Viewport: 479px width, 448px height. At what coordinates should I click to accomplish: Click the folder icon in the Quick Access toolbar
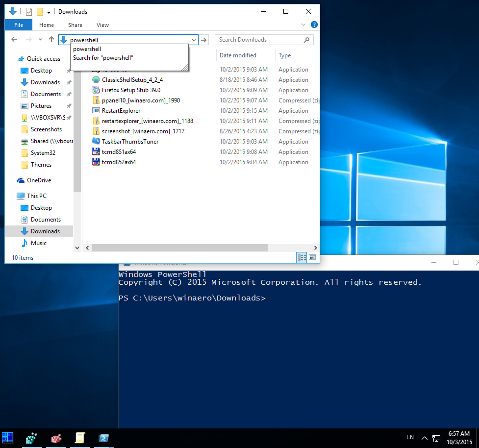(39, 11)
